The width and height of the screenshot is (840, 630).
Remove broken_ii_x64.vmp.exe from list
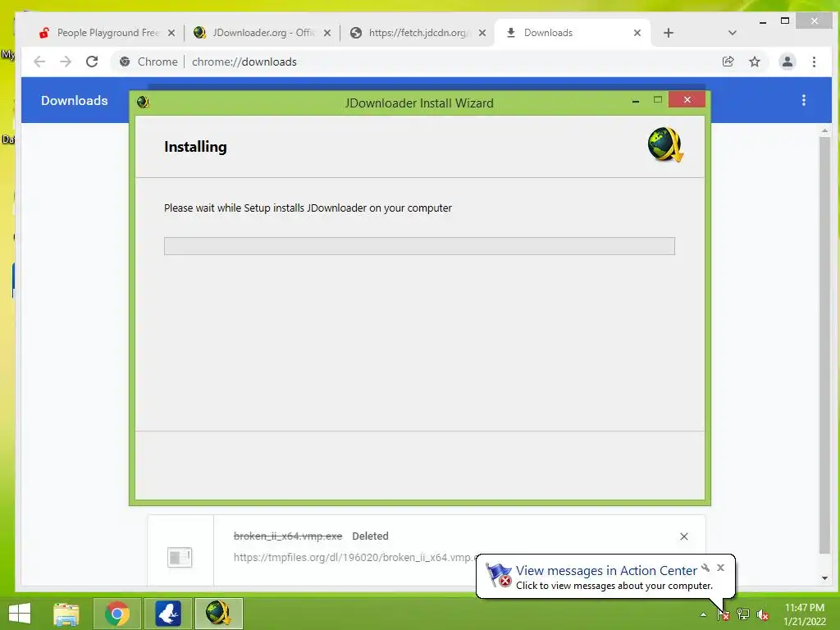(683, 536)
